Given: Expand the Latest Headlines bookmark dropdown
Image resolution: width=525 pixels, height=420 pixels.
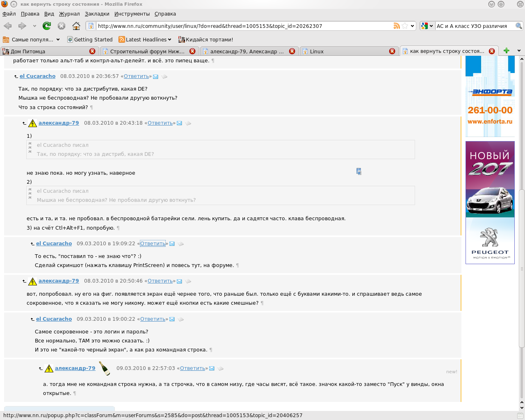Looking at the screenshot, I should (x=170, y=40).
